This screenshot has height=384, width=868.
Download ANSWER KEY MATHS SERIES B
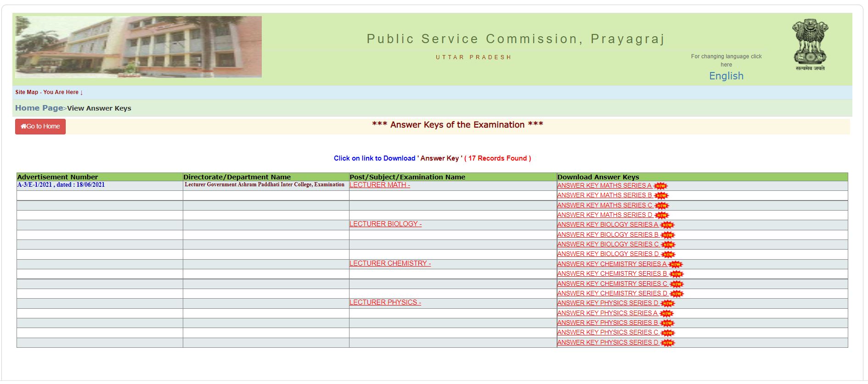click(x=605, y=195)
